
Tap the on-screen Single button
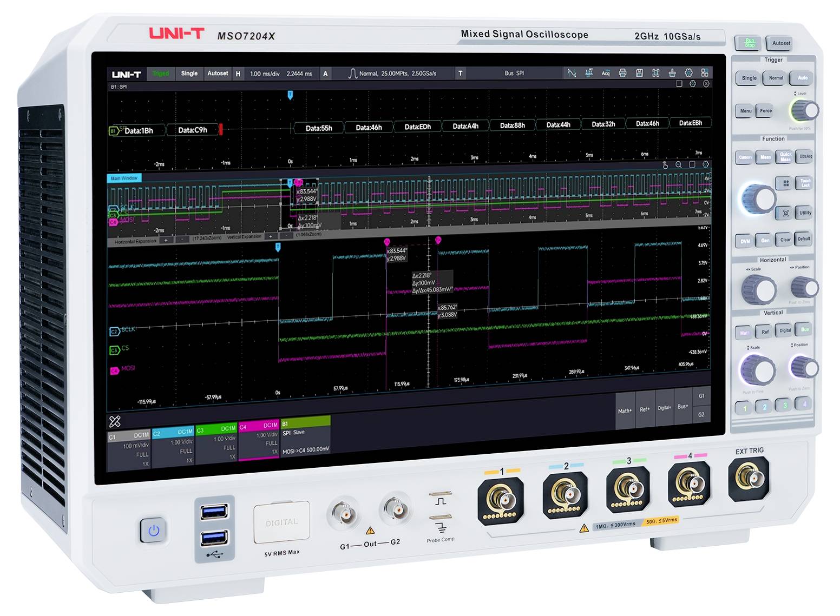189,74
